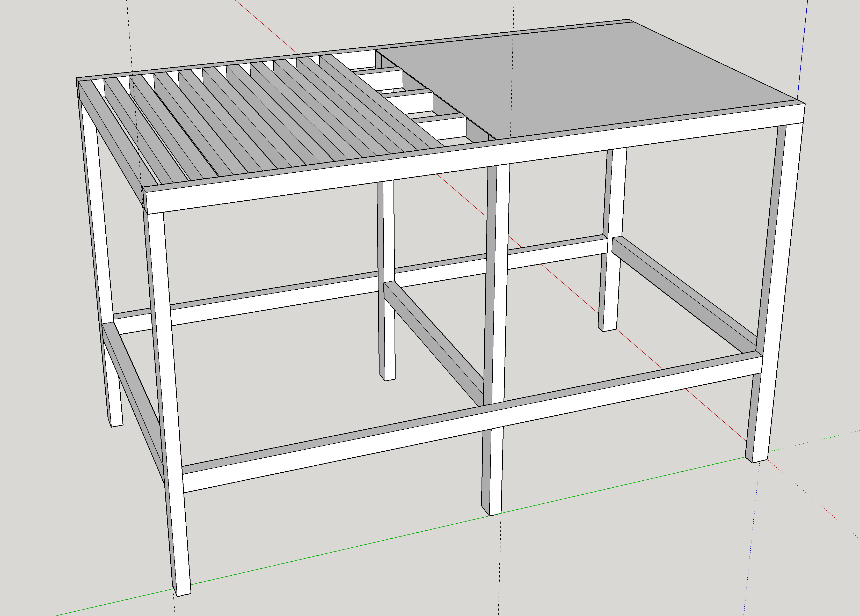Select the front-right table leg

pyautogui.click(x=774, y=292)
